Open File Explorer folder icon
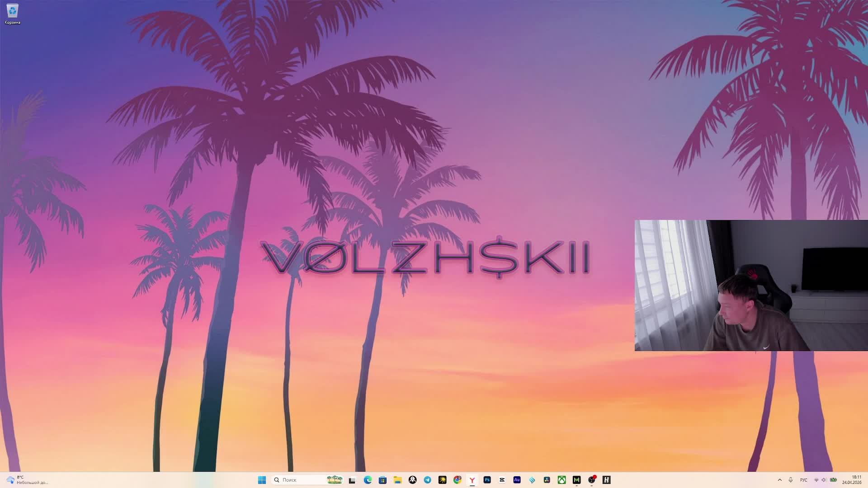This screenshot has height=488, width=868. coord(397,480)
